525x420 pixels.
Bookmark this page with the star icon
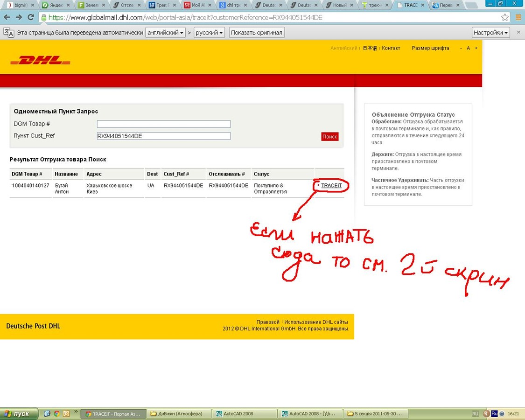tap(505, 17)
